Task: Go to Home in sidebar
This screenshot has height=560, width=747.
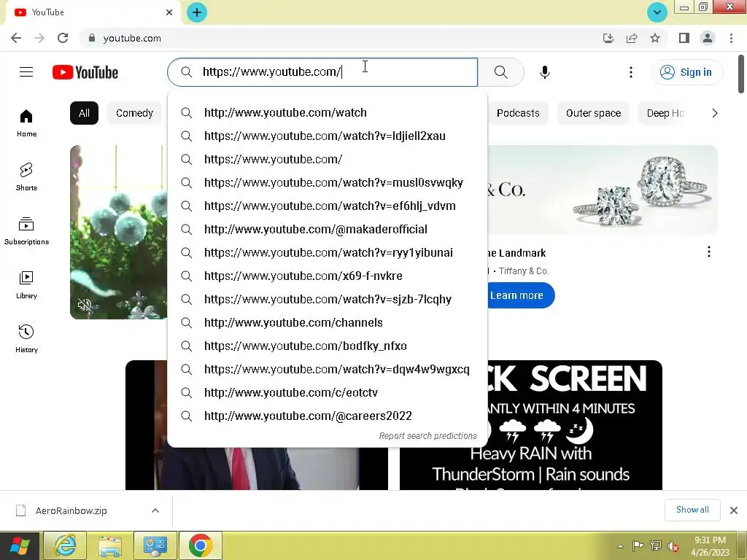Action: pos(27,122)
